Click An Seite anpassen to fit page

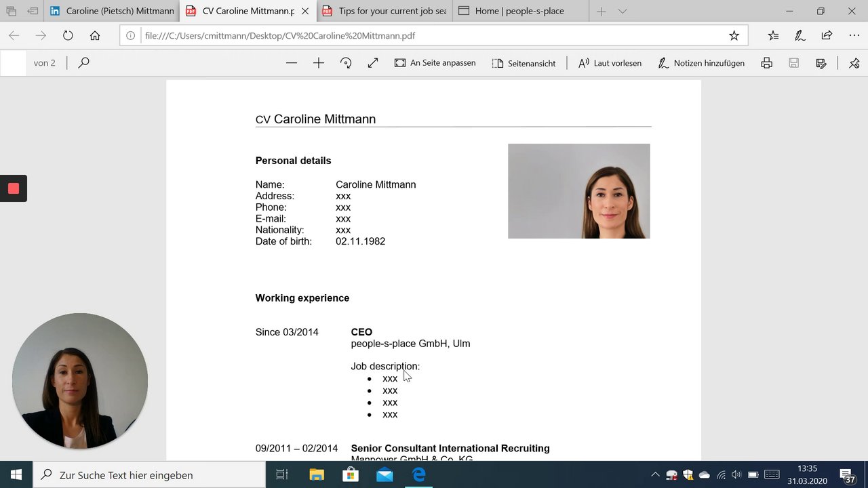[x=435, y=63]
